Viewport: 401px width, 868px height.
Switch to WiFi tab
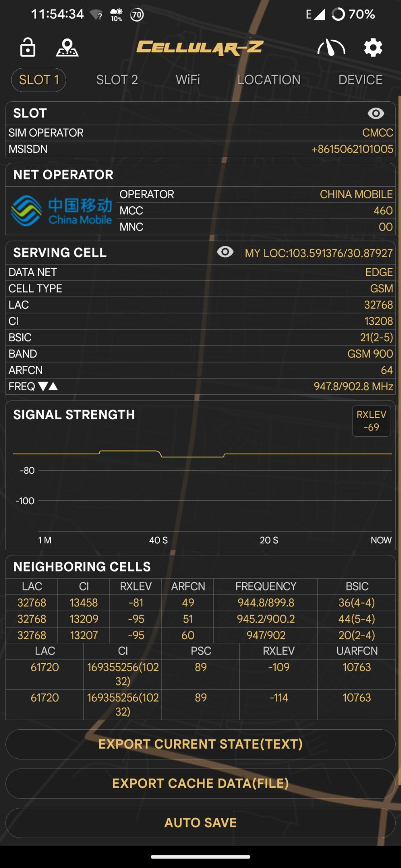pos(188,80)
